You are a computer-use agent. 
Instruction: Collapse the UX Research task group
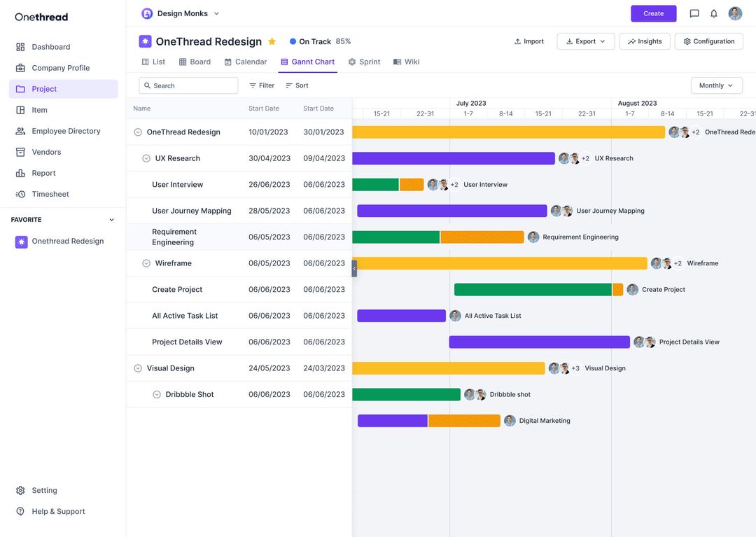[x=146, y=158]
